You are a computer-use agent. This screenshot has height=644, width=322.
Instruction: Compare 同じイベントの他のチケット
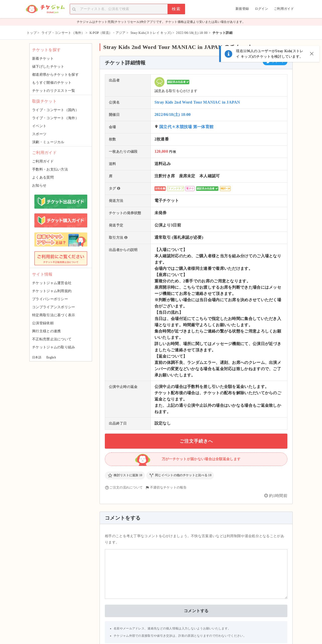tap(180, 475)
